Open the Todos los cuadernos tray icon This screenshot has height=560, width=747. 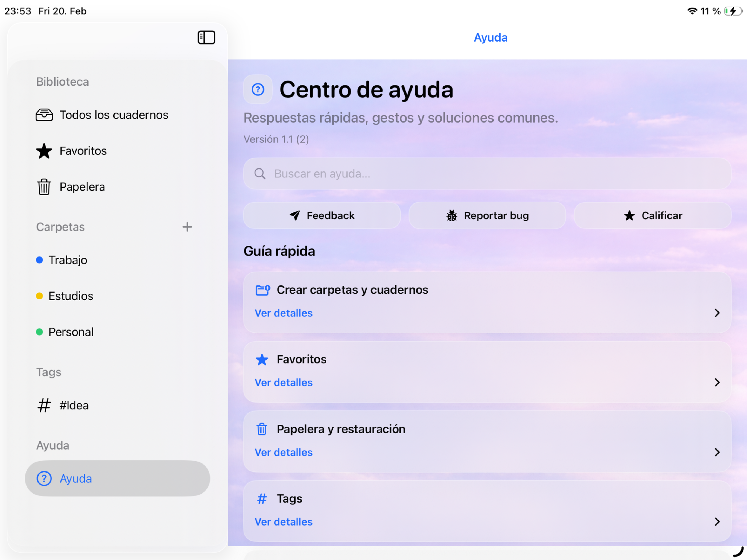[x=44, y=115]
